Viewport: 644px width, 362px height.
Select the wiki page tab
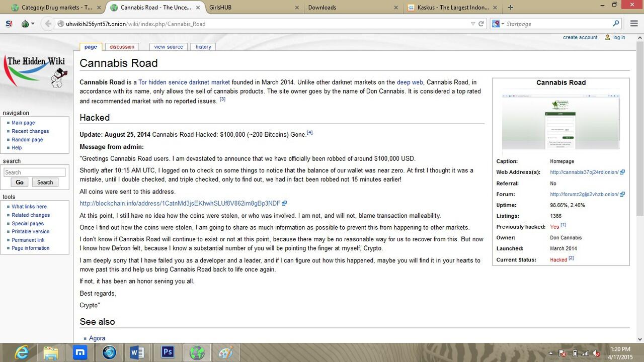(91, 47)
